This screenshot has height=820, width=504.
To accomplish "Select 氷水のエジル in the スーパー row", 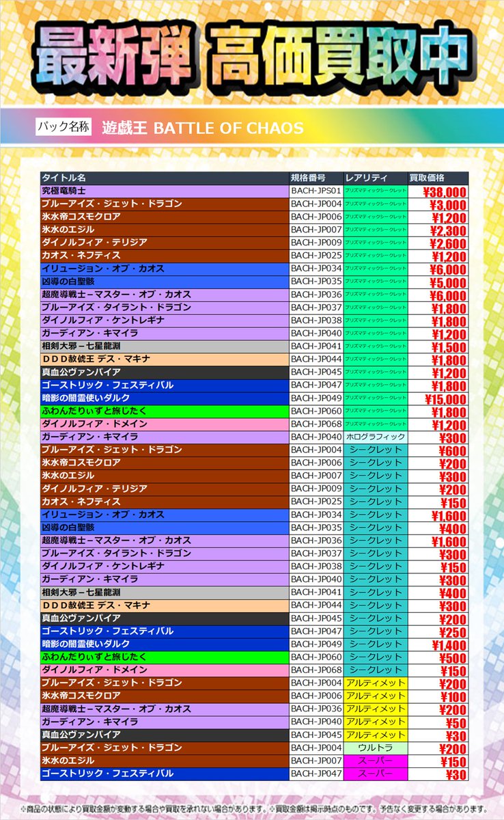I will pos(165,761).
